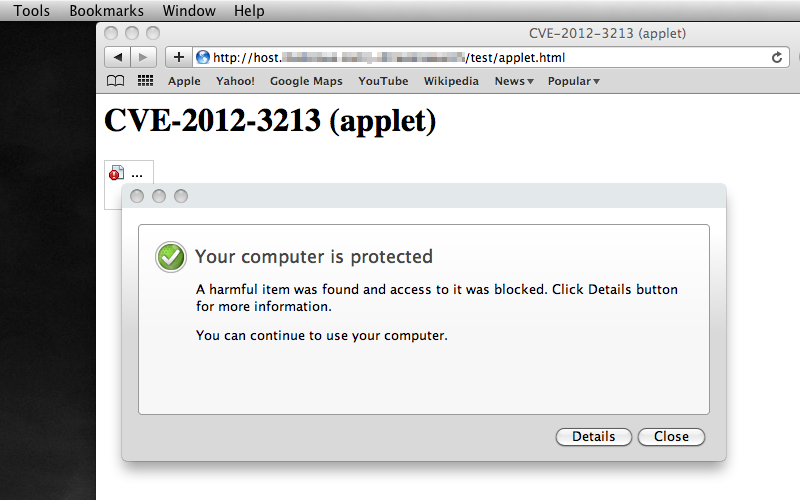The width and height of the screenshot is (800, 500).
Task: Click the blocked applet error icon
Action: (116, 173)
